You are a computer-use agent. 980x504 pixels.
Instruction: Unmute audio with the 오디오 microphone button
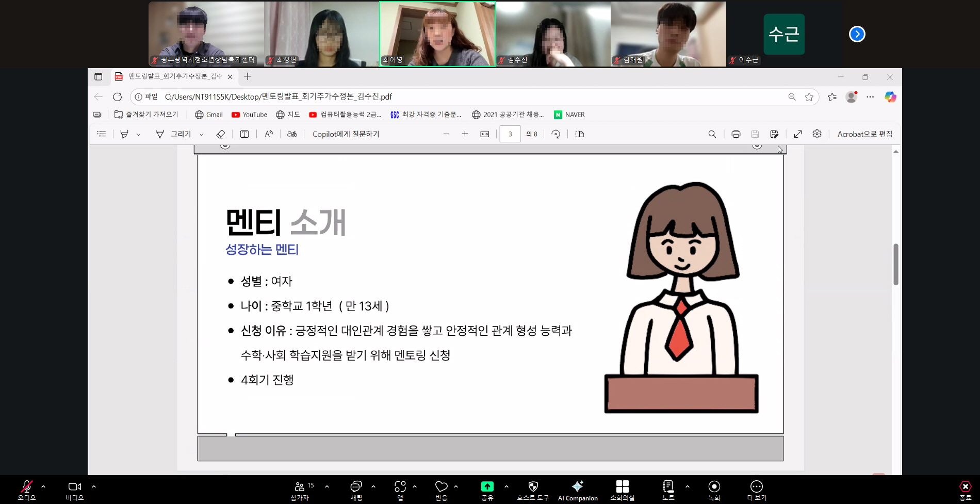[27, 490]
